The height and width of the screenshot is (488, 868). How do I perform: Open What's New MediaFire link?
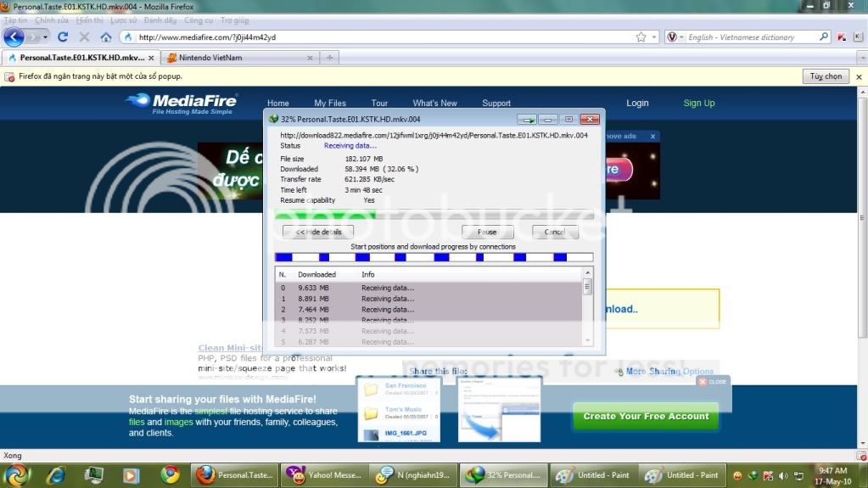click(434, 103)
